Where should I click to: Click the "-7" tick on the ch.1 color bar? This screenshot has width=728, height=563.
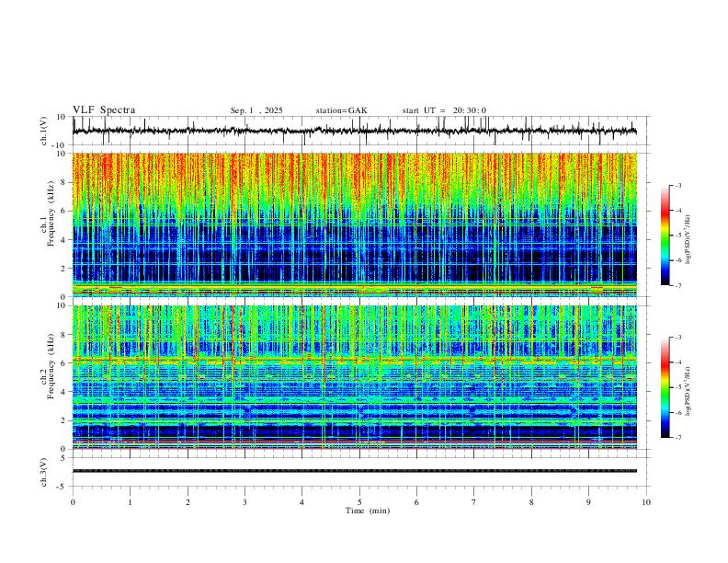click(x=677, y=285)
